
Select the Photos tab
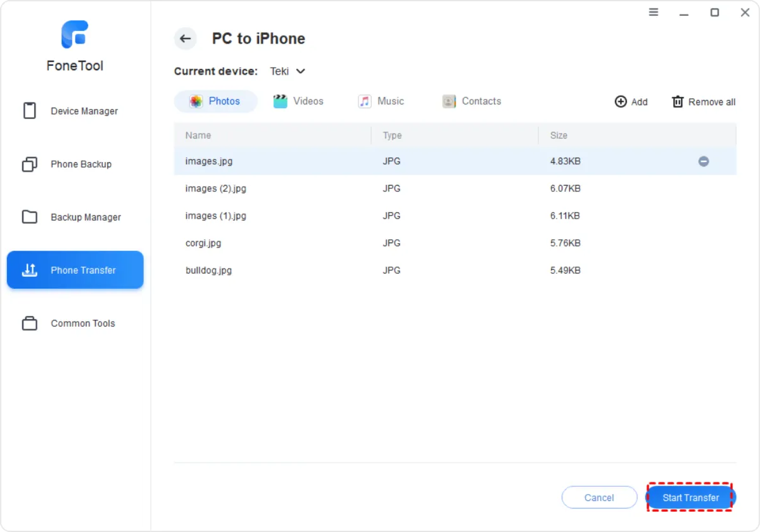coord(215,101)
